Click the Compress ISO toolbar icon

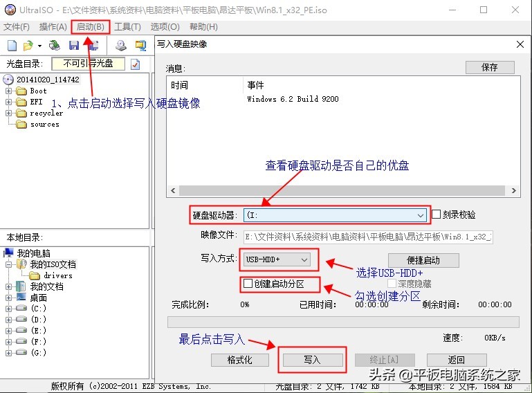point(140,46)
